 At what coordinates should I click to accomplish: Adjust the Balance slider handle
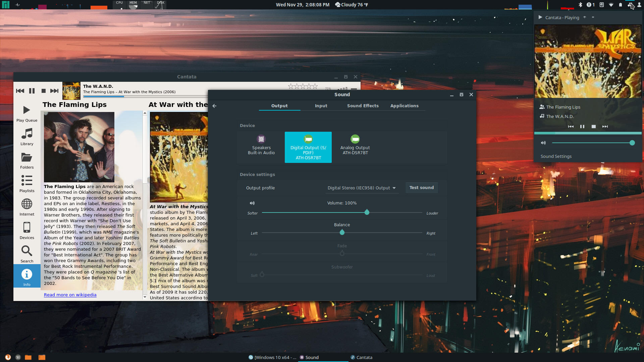(x=342, y=232)
